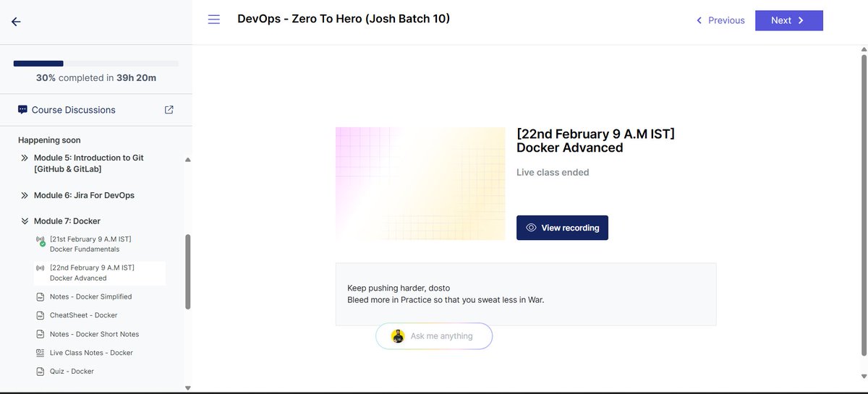Click the back arrow icon
The image size is (868, 394).
tap(16, 22)
